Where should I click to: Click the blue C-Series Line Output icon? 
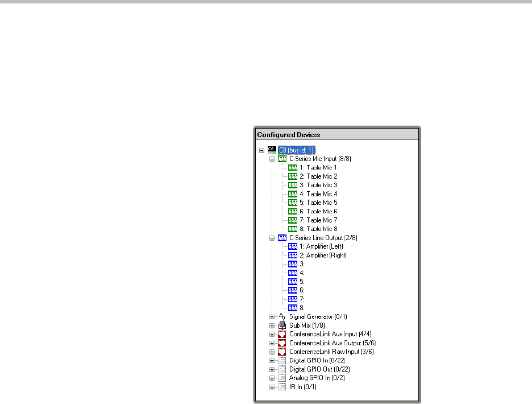pos(282,238)
